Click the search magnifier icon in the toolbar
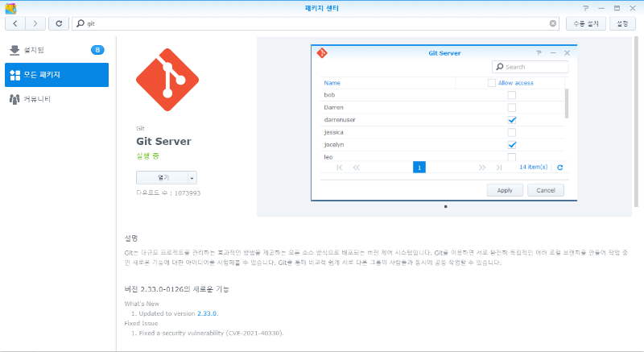 point(80,23)
